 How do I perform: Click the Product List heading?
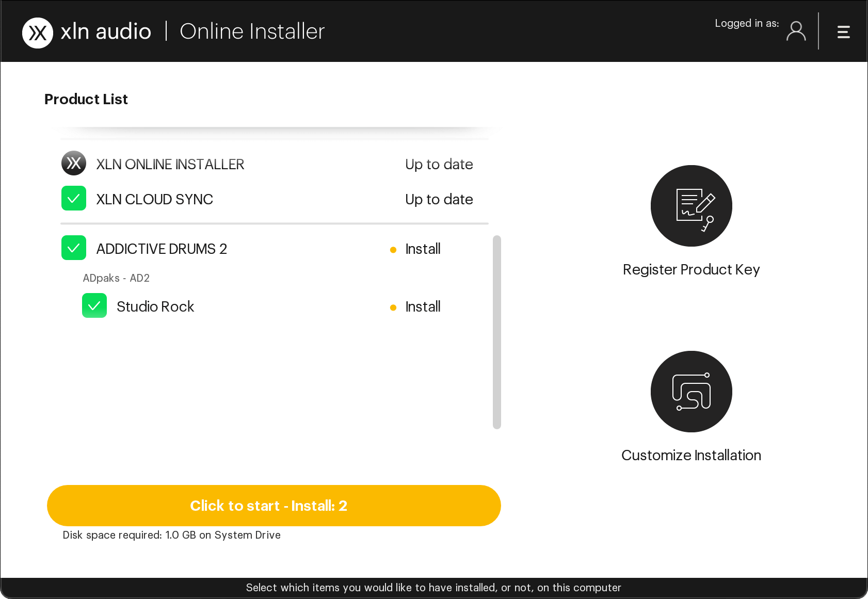[x=86, y=99]
